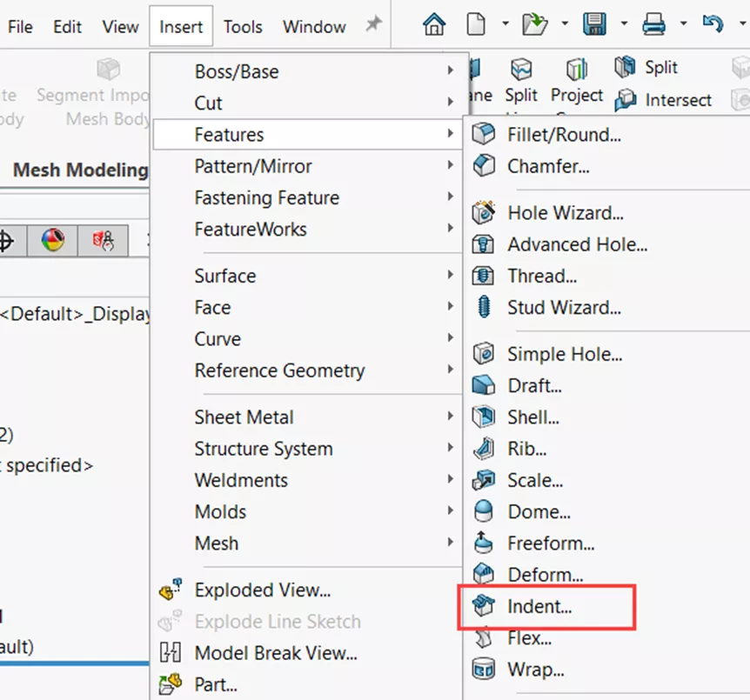Open the dropdown arrow beside Print
The height and width of the screenshot is (700, 750).
click(x=683, y=25)
